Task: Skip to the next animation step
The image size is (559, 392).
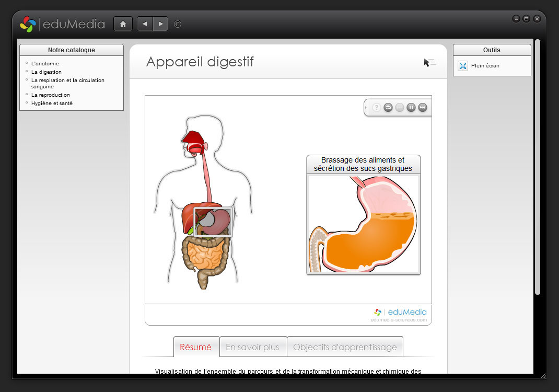Action: tap(423, 108)
